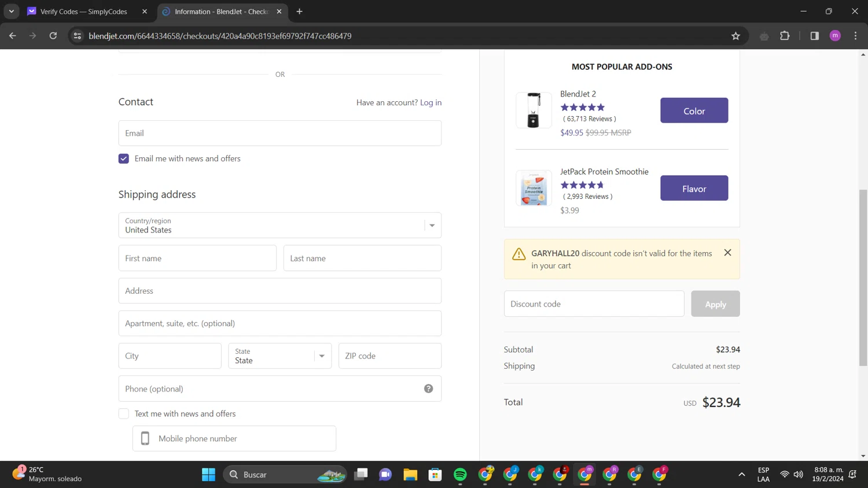Bookmark this page with the star icon
This screenshot has width=868, height=488.
point(735,36)
